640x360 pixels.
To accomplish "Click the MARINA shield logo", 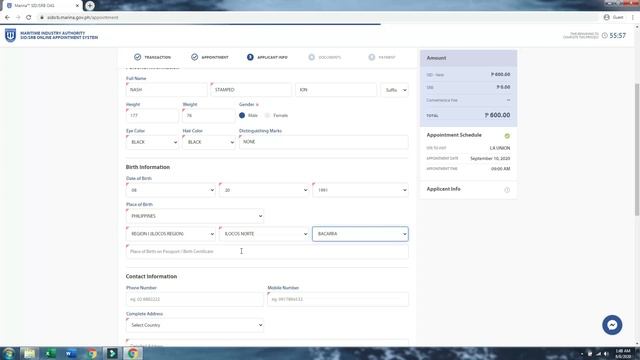I will pyautogui.click(x=10, y=35).
